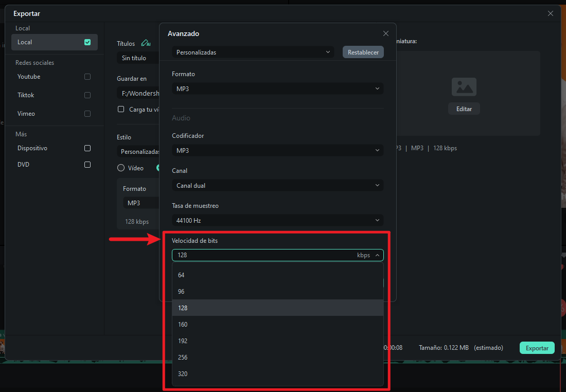This screenshot has width=566, height=392.
Task: Select 192 kbps bitrate option
Action: (277, 341)
